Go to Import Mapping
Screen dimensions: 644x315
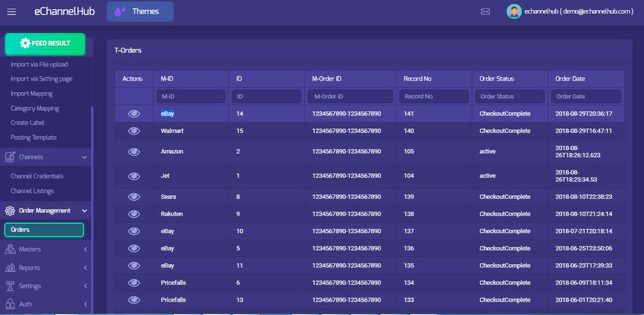32,93
